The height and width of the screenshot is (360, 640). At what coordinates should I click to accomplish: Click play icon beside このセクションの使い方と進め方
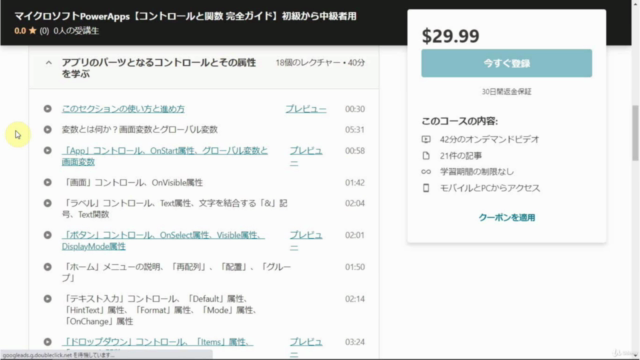point(48,109)
